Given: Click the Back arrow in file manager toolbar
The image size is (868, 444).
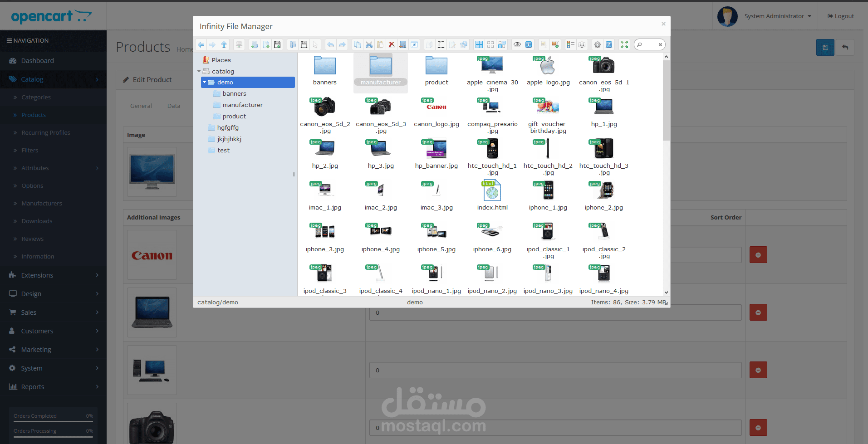Looking at the screenshot, I should [x=201, y=44].
